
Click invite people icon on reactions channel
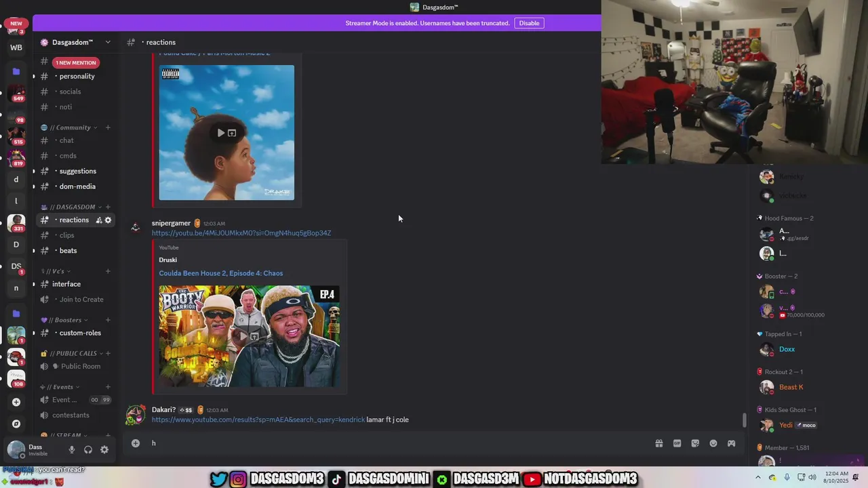99,220
